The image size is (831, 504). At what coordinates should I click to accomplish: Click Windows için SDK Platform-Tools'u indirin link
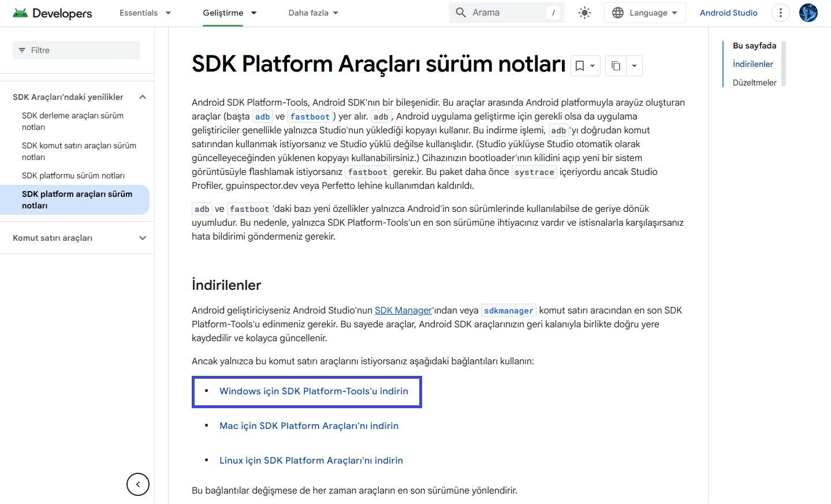[x=314, y=391]
